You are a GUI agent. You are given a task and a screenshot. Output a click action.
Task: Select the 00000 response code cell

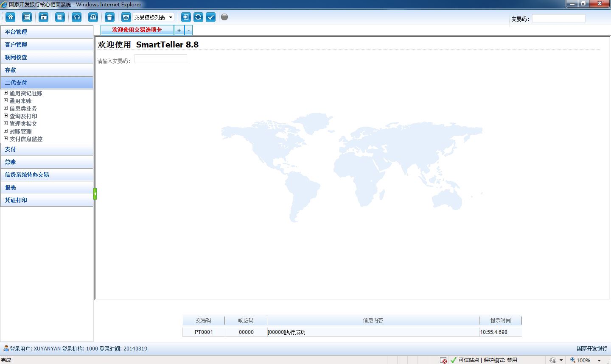(x=246, y=332)
